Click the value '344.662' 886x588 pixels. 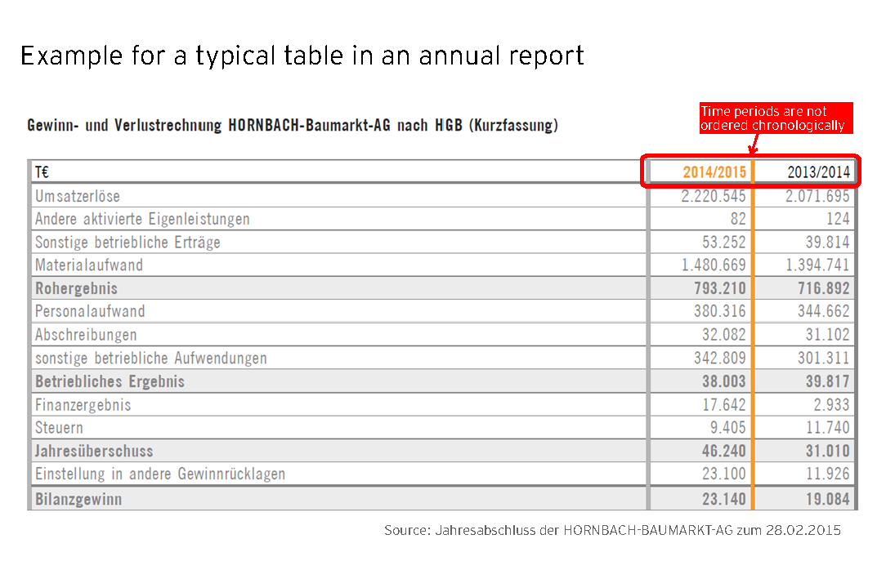[x=824, y=311]
